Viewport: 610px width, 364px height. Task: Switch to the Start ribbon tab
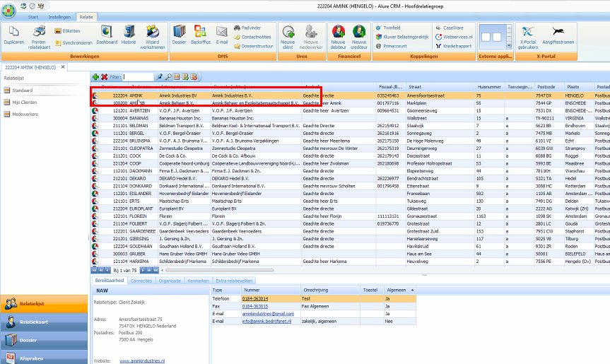pyautogui.click(x=33, y=17)
